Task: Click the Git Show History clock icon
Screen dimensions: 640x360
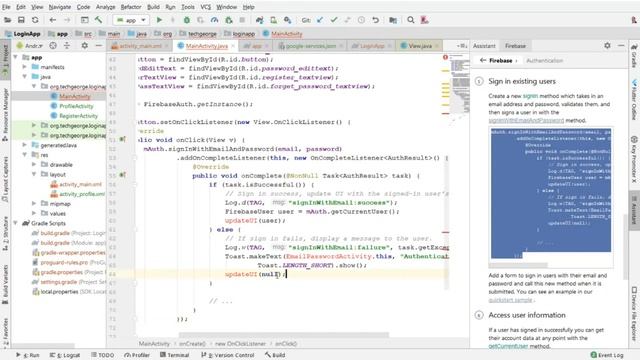Action: point(361,20)
